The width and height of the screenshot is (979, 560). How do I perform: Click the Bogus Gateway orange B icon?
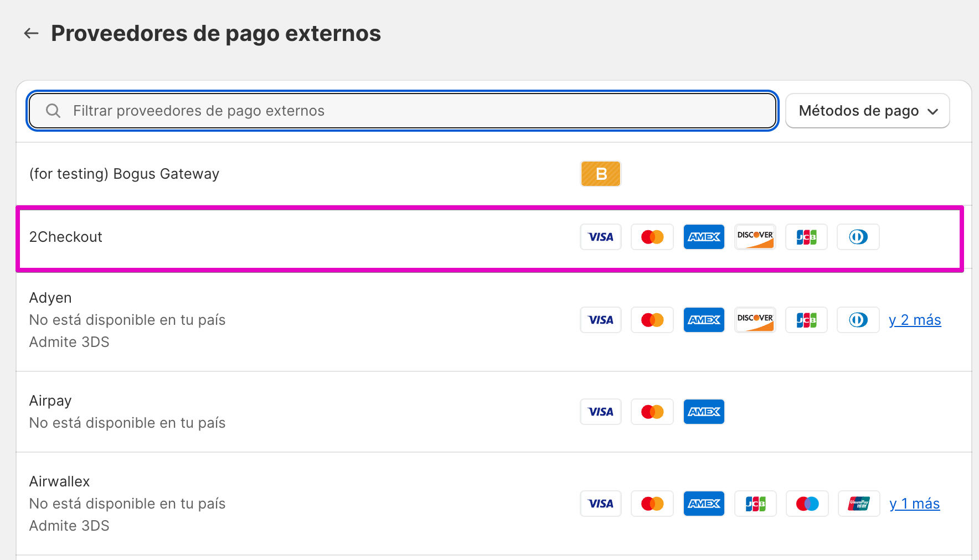pyautogui.click(x=601, y=174)
